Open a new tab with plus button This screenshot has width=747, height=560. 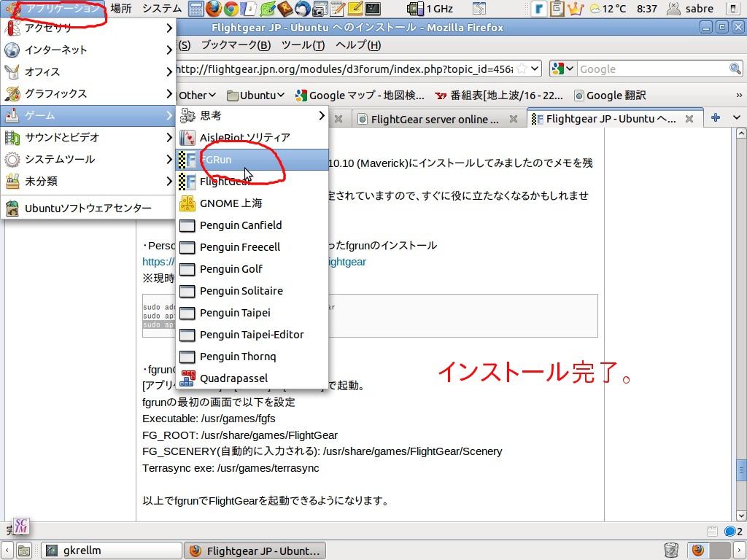715,117
